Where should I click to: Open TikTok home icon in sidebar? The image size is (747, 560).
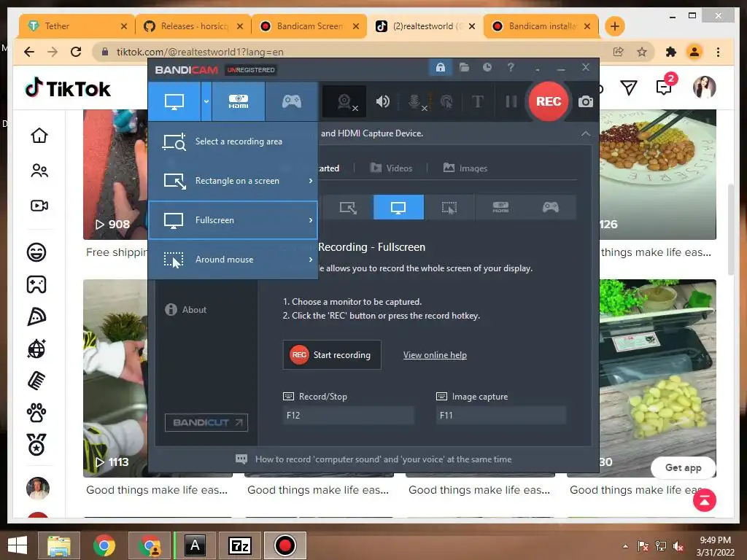(x=39, y=136)
